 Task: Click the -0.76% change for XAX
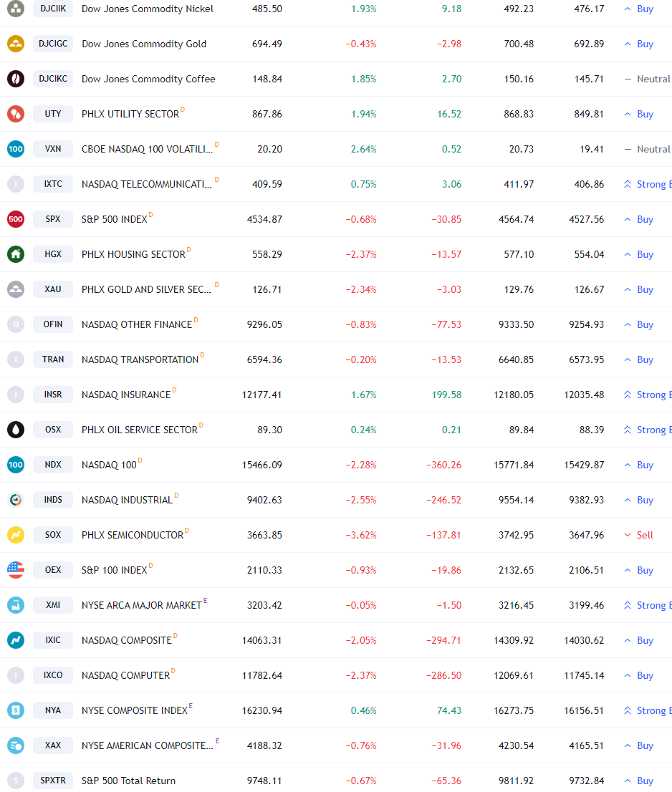(x=361, y=745)
